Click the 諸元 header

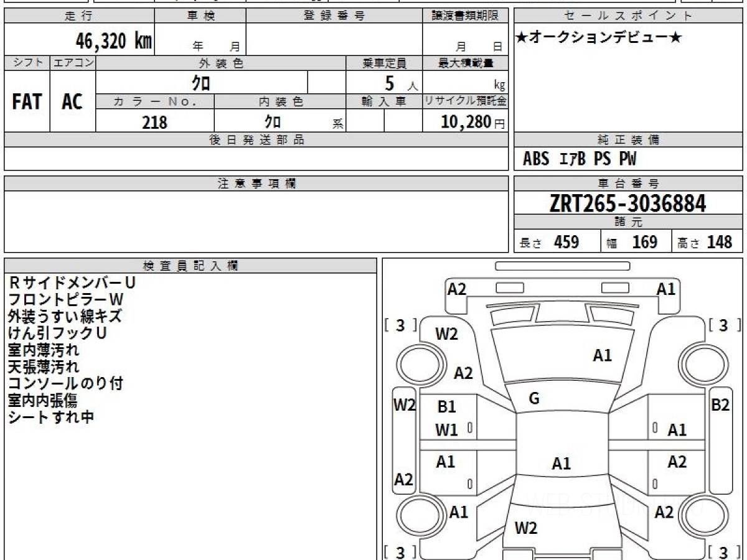628,223
